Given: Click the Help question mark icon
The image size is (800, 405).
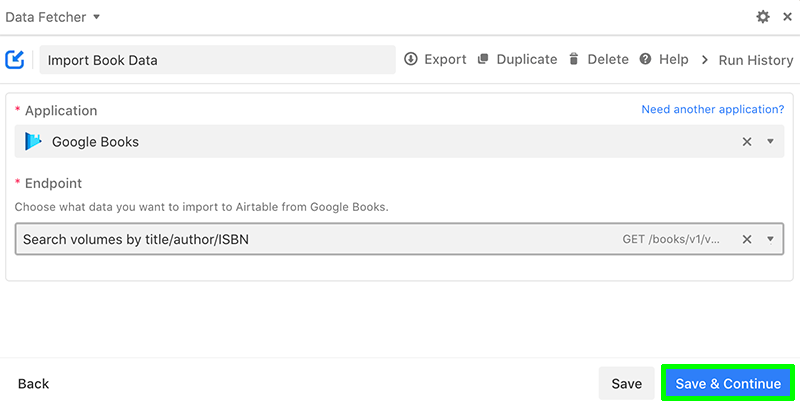Looking at the screenshot, I should click(645, 59).
